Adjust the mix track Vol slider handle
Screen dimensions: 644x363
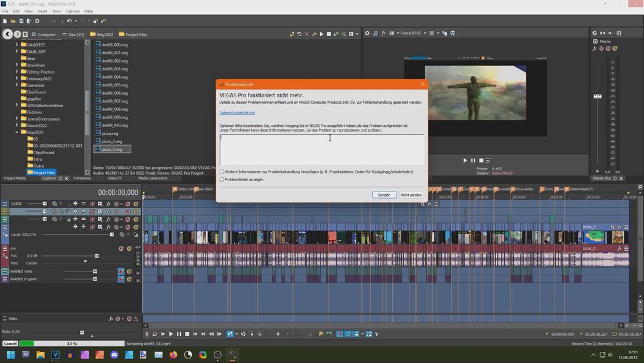(97, 256)
